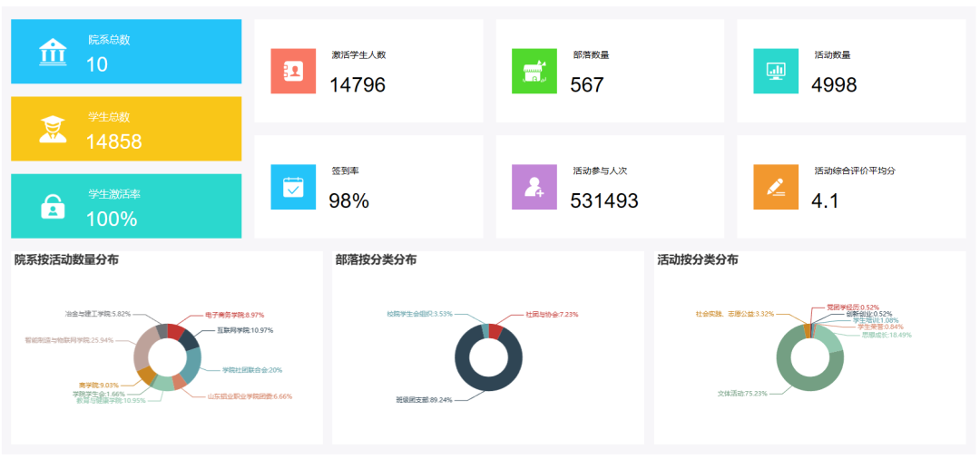Click the 激活学生人数 label
This screenshot has width=980, height=459.
click(358, 55)
